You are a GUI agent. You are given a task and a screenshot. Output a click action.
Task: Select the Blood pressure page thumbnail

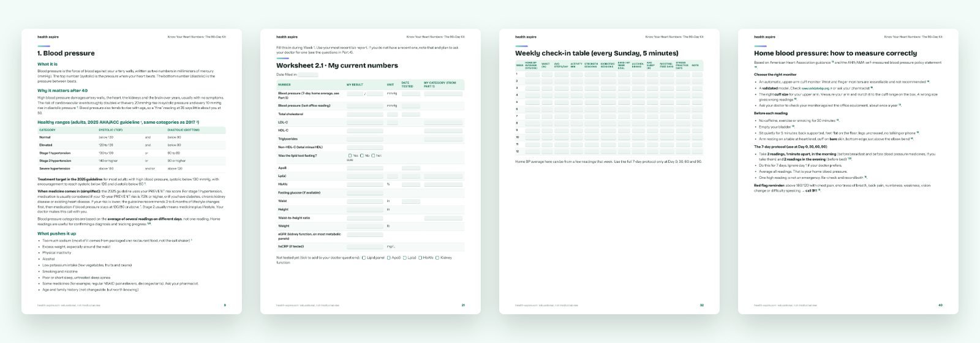[x=132, y=171]
